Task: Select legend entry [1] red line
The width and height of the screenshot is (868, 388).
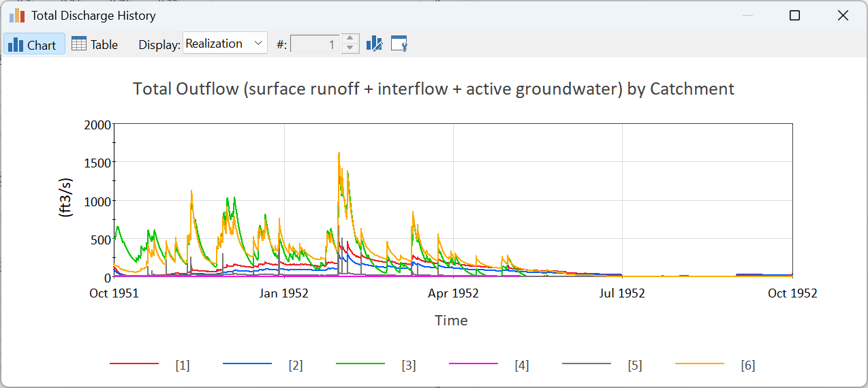Action: [150, 365]
